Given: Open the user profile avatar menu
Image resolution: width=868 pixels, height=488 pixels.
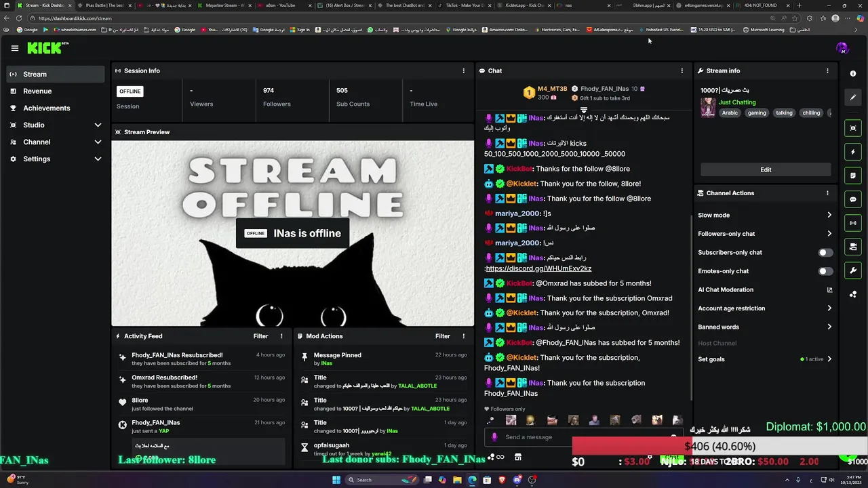Looking at the screenshot, I should 842,48.
